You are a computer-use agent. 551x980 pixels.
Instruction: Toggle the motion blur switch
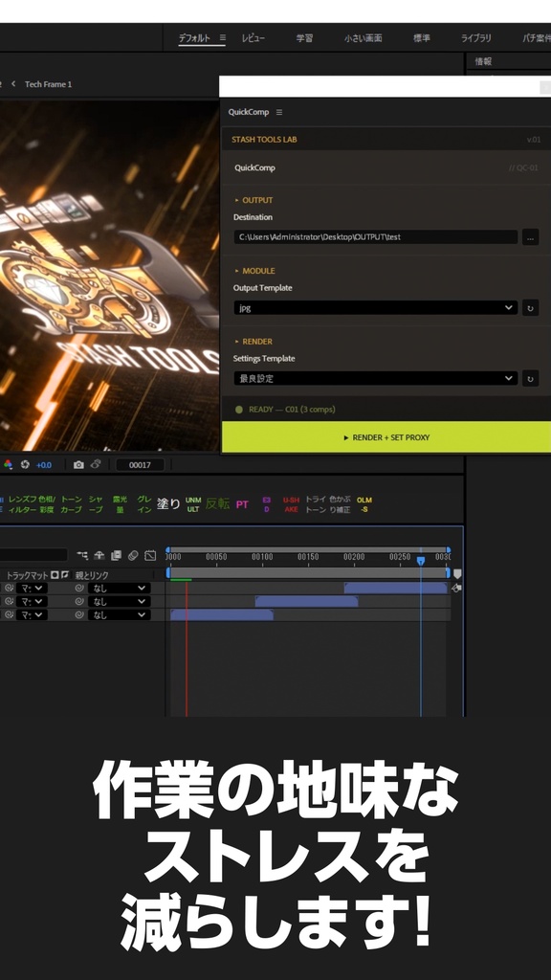click(133, 555)
